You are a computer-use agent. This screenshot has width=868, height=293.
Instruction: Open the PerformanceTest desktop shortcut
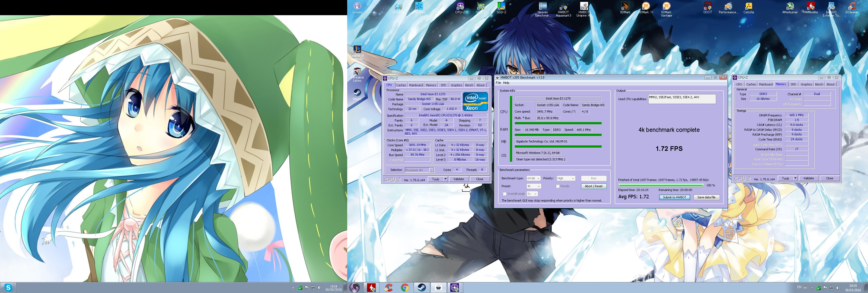[728, 8]
